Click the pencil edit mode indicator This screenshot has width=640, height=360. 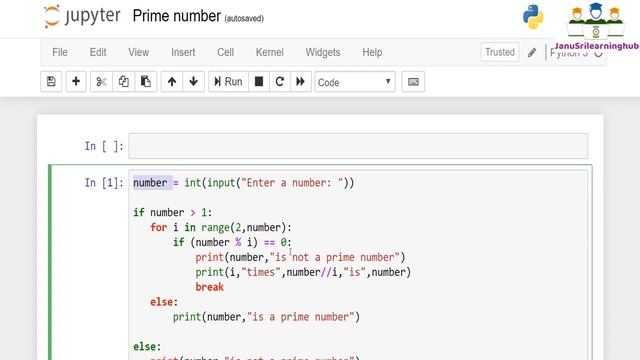click(x=531, y=53)
